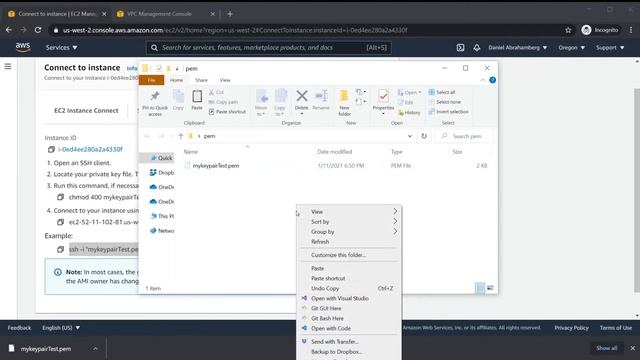Screen dimensions: 640x360
Task: Click the Explorer up-arrow navigation button
Action: [x=180, y=136]
